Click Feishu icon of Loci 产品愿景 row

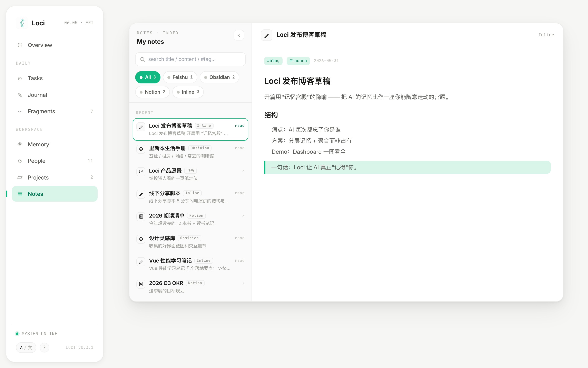tap(141, 172)
